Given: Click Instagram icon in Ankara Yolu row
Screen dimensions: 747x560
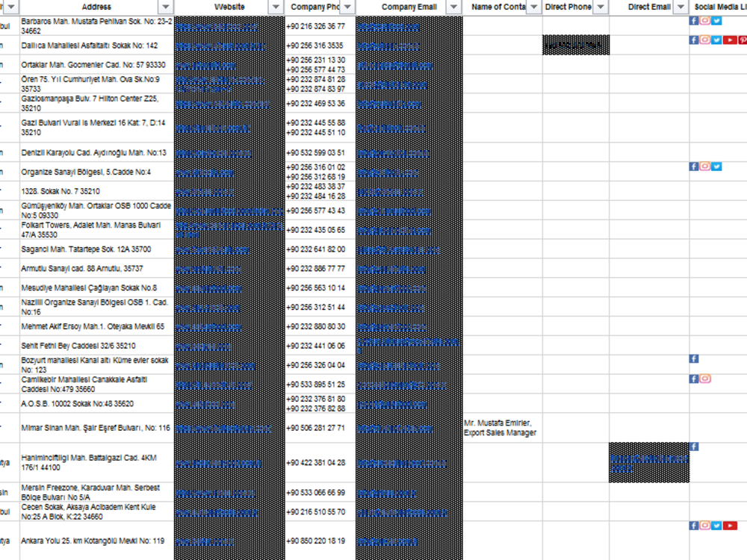Looking at the screenshot, I should (705, 525).
